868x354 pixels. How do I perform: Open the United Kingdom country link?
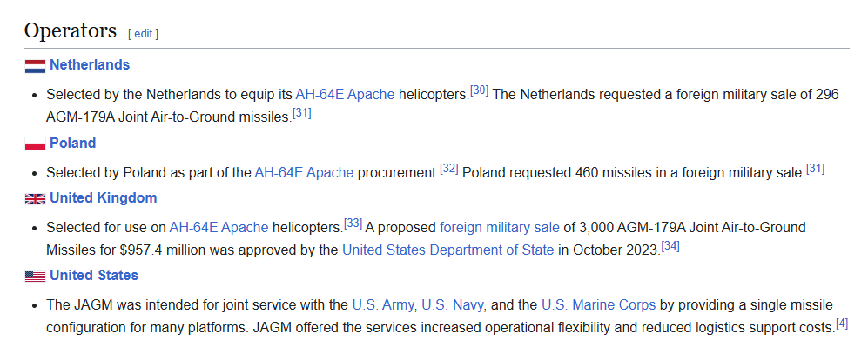click(103, 197)
